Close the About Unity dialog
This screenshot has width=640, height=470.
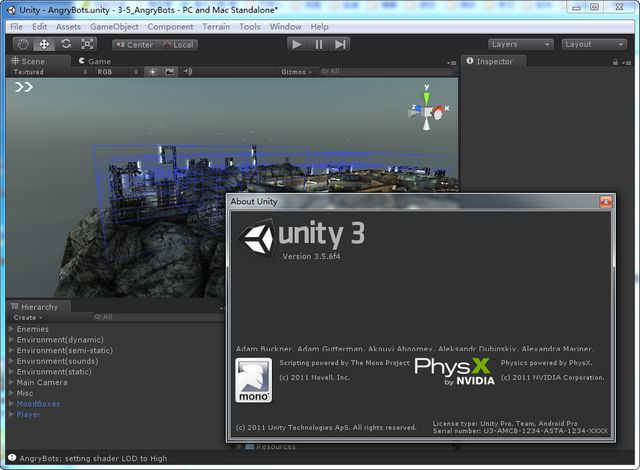[x=606, y=202]
